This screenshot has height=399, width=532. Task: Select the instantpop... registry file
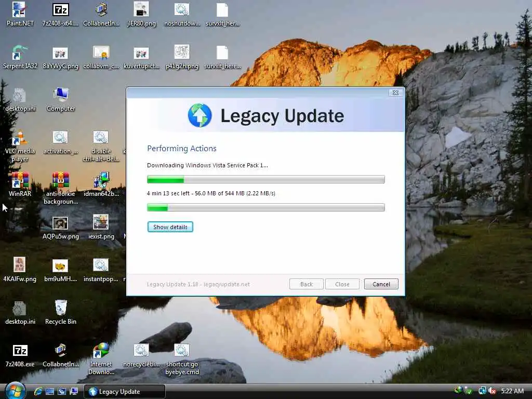point(101,270)
